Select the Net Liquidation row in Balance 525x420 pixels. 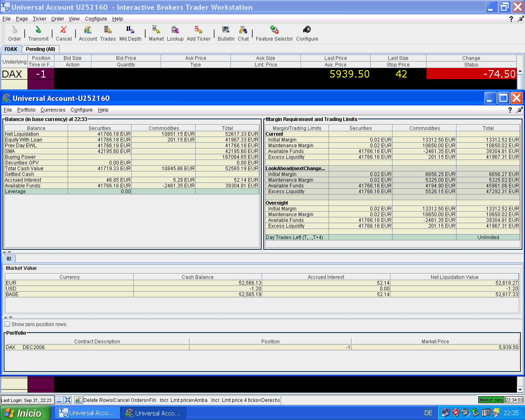(x=132, y=134)
